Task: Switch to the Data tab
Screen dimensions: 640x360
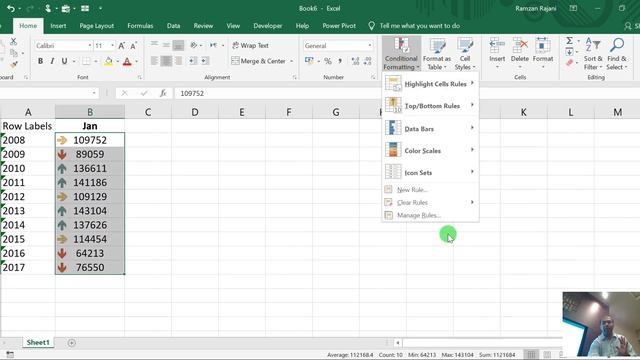Action: pos(173,26)
